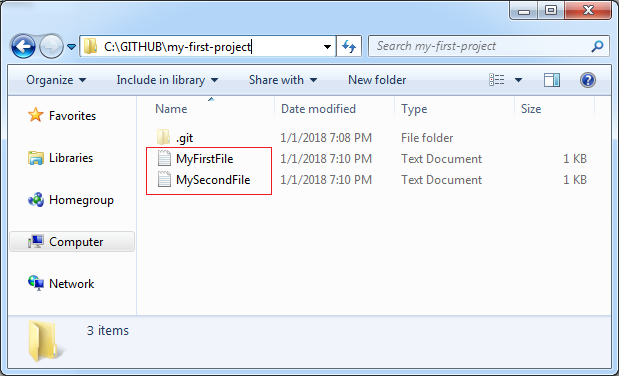619x376 pixels.
Task: Sort by the Date modified column header
Action: tap(318, 109)
